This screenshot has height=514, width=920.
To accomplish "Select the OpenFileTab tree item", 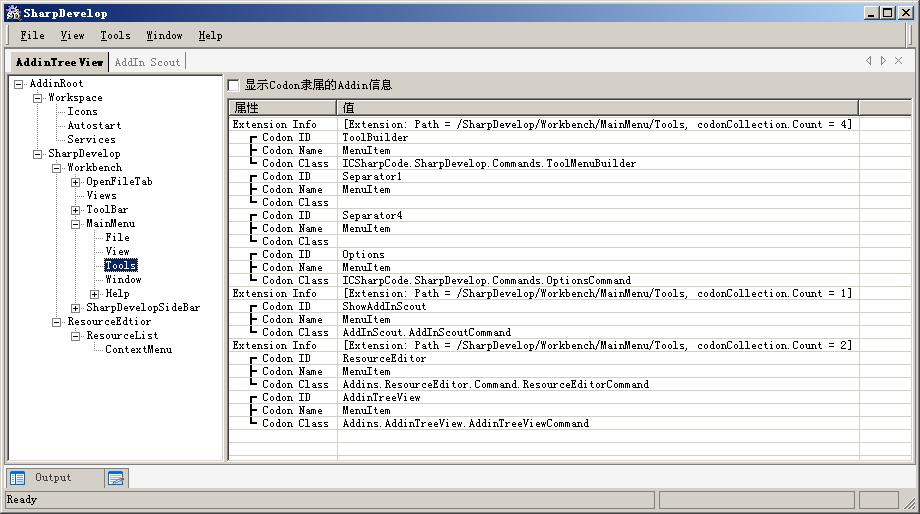I will tap(119, 182).
